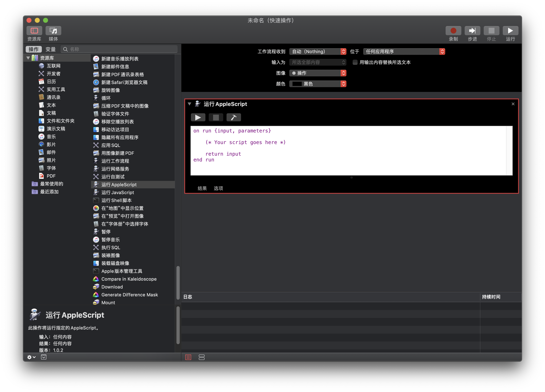
Task: Open the gear menu at bottom left
Action: pos(31,357)
